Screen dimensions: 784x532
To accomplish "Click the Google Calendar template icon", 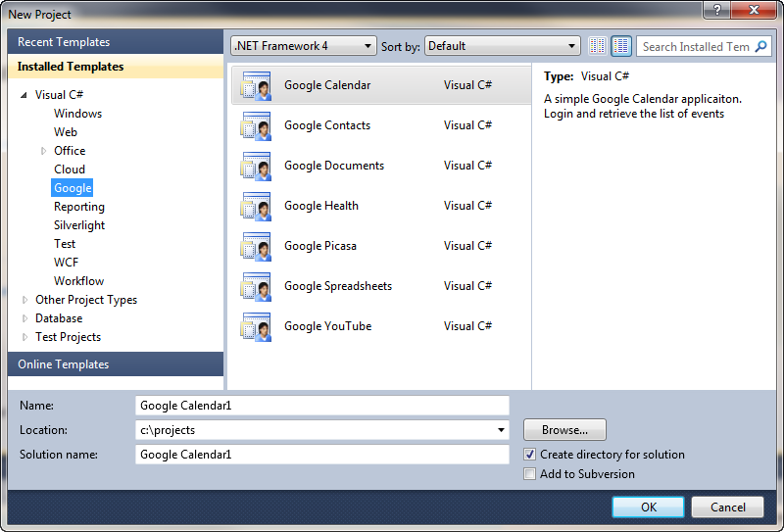I will point(256,85).
